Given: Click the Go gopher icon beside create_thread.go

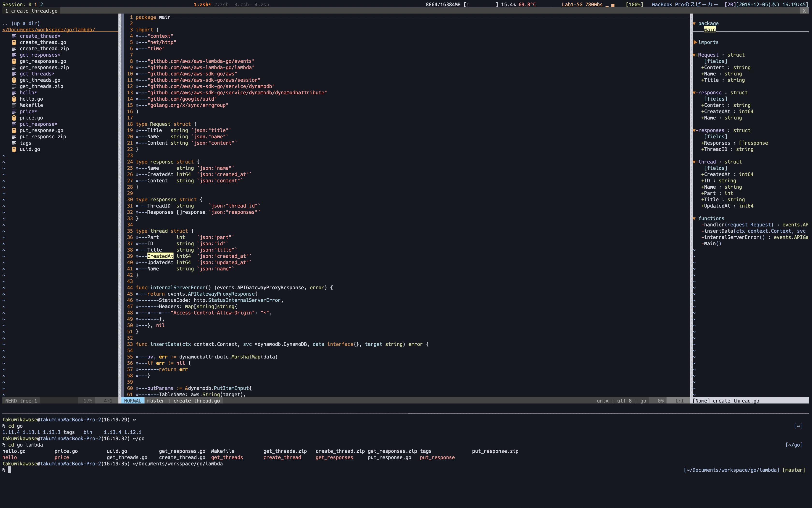Looking at the screenshot, I should click(x=14, y=42).
